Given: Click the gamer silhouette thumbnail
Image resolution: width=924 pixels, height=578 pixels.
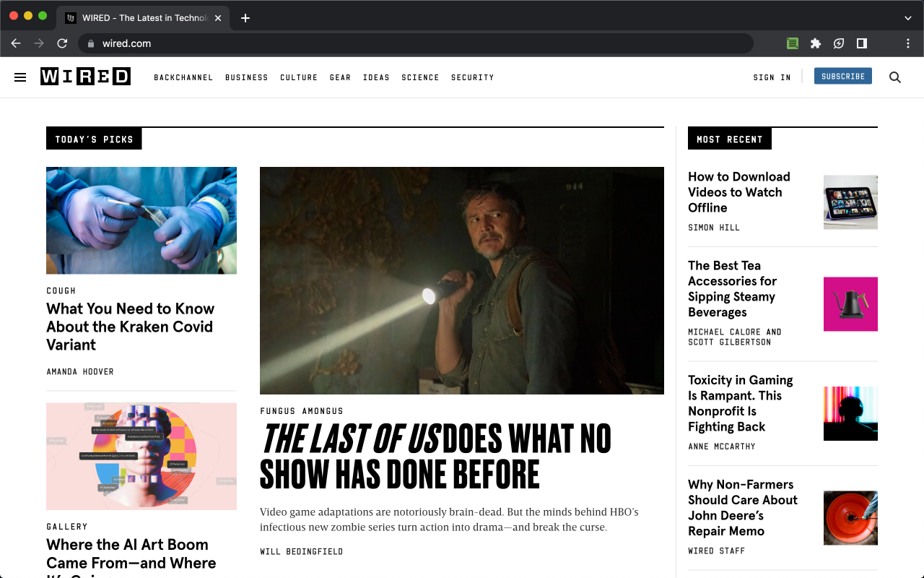Looking at the screenshot, I should click(x=850, y=413).
